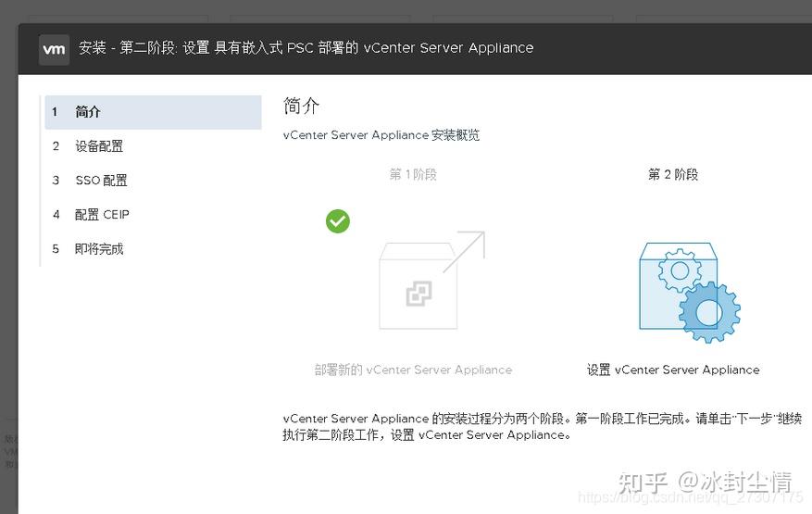The height and width of the screenshot is (514, 812).
Task: Click the 部署新的 vCenter Server Appliance caption
Action: tap(413, 370)
